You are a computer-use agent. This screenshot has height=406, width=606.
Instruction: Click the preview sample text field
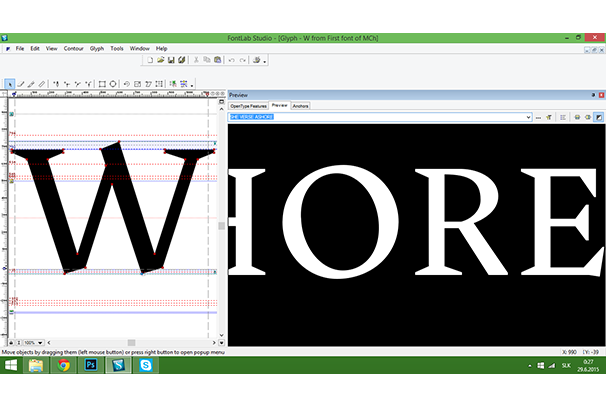[380, 117]
